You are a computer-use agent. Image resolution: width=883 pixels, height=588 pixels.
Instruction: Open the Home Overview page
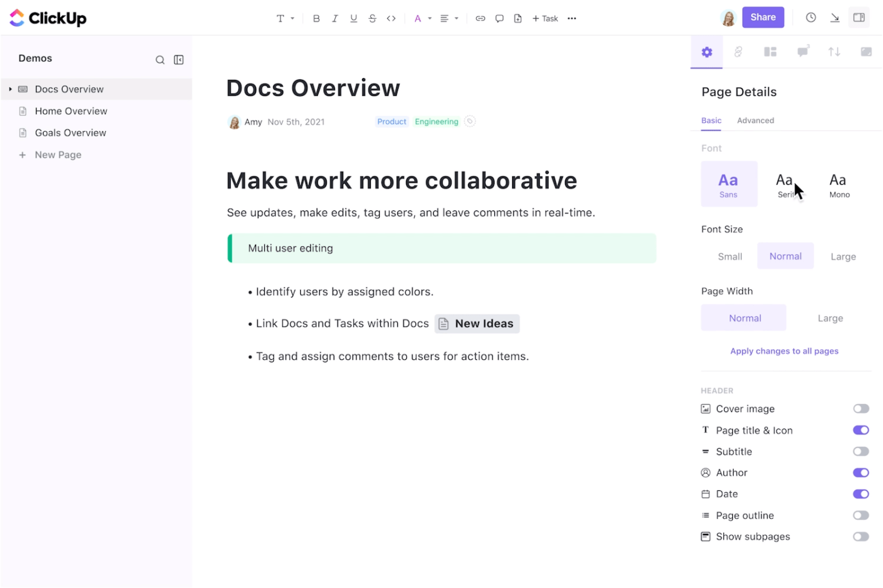[71, 111]
